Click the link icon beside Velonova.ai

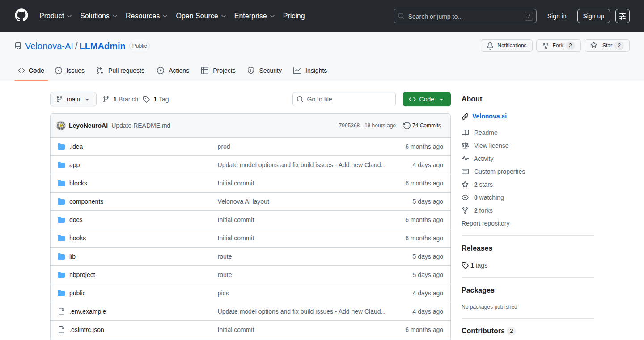point(465,117)
